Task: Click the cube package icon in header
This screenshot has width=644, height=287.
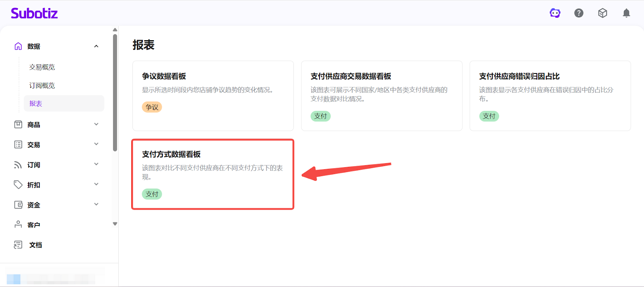Action: [x=603, y=13]
